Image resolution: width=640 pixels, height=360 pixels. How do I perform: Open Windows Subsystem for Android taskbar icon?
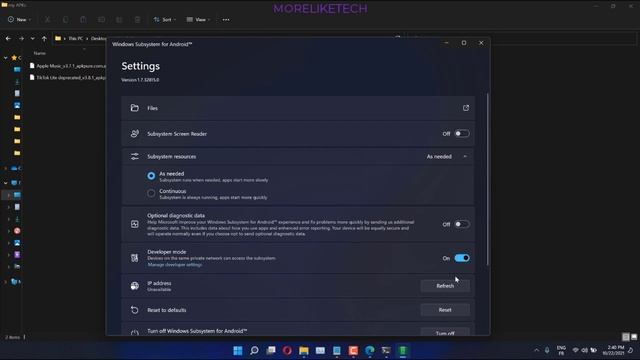click(x=403, y=350)
